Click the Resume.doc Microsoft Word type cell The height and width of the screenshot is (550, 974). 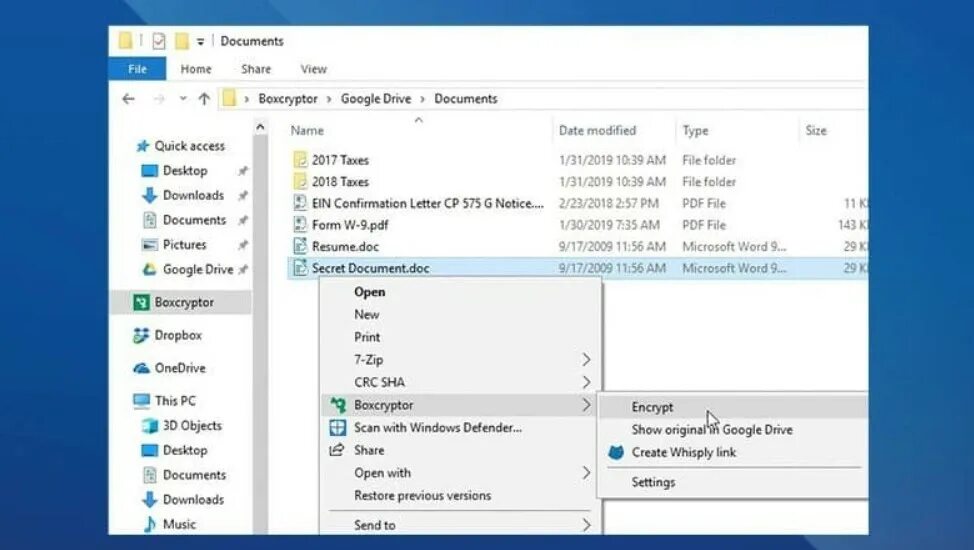coord(734,246)
